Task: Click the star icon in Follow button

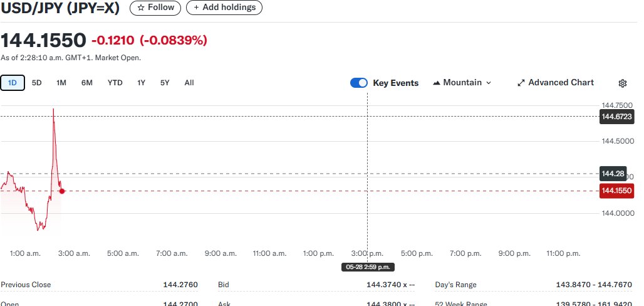Action: (x=141, y=8)
